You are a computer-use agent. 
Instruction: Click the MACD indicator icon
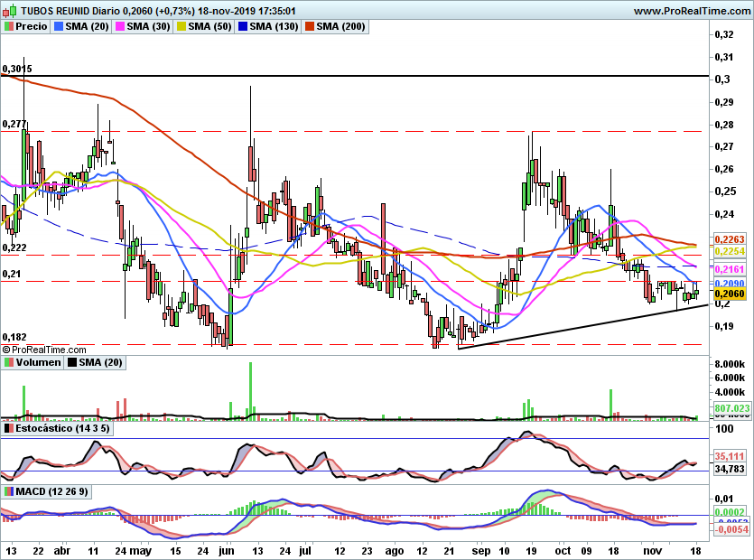8,490
